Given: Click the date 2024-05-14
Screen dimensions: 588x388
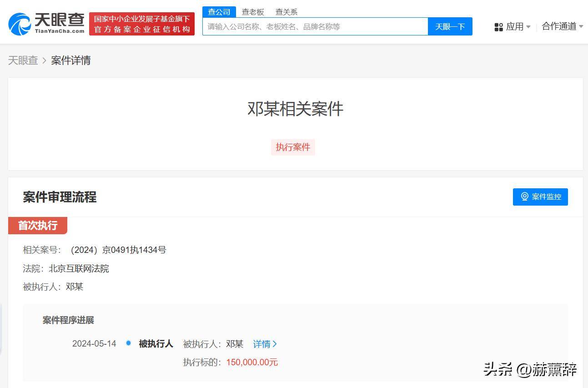Looking at the screenshot, I should click(94, 344).
